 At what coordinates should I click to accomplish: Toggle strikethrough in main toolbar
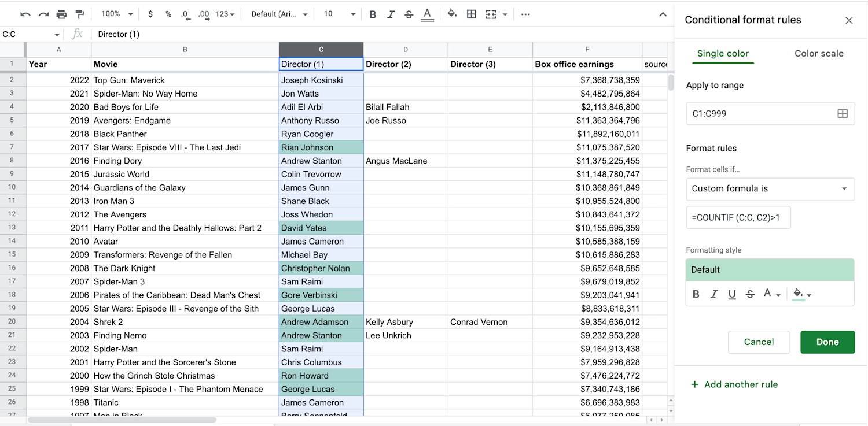(x=409, y=14)
